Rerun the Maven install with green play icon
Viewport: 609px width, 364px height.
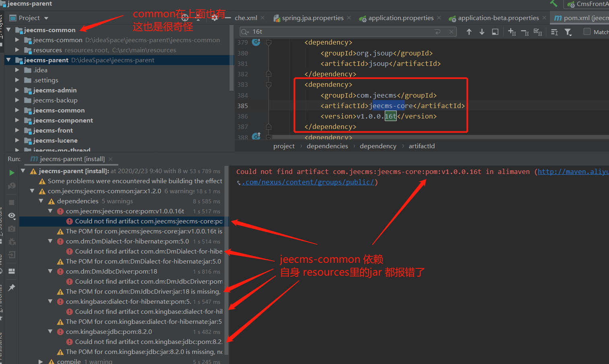[12, 173]
